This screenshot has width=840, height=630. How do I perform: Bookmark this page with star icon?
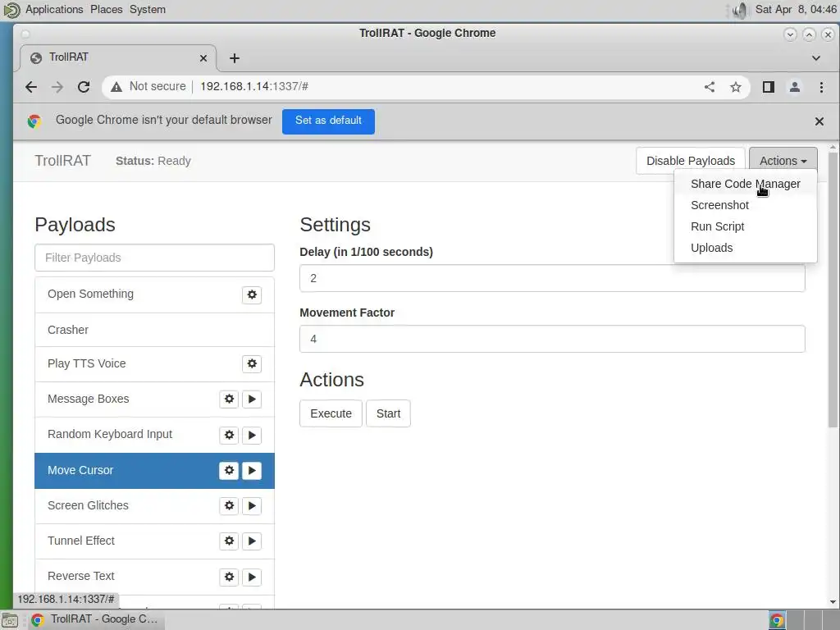point(736,87)
